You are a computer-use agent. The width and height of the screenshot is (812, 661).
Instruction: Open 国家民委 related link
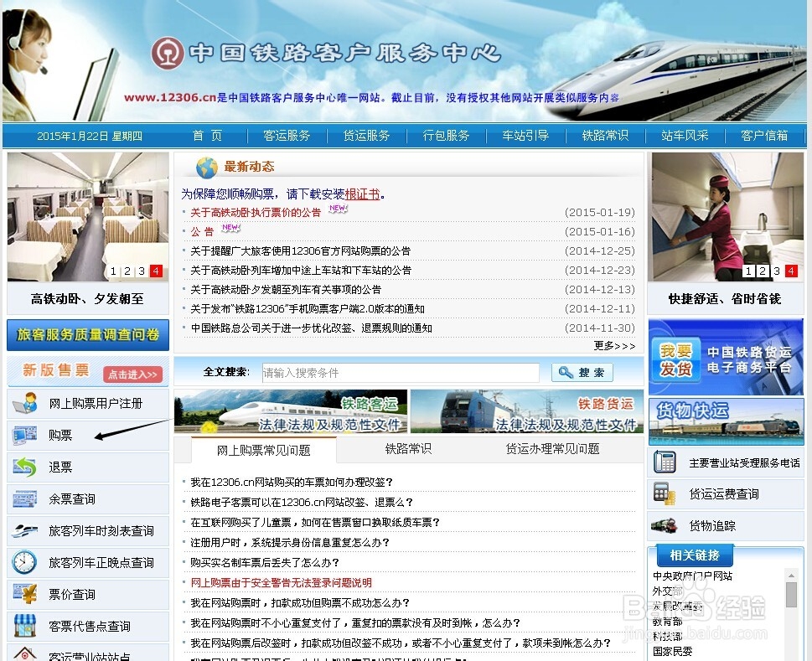[x=672, y=652]
